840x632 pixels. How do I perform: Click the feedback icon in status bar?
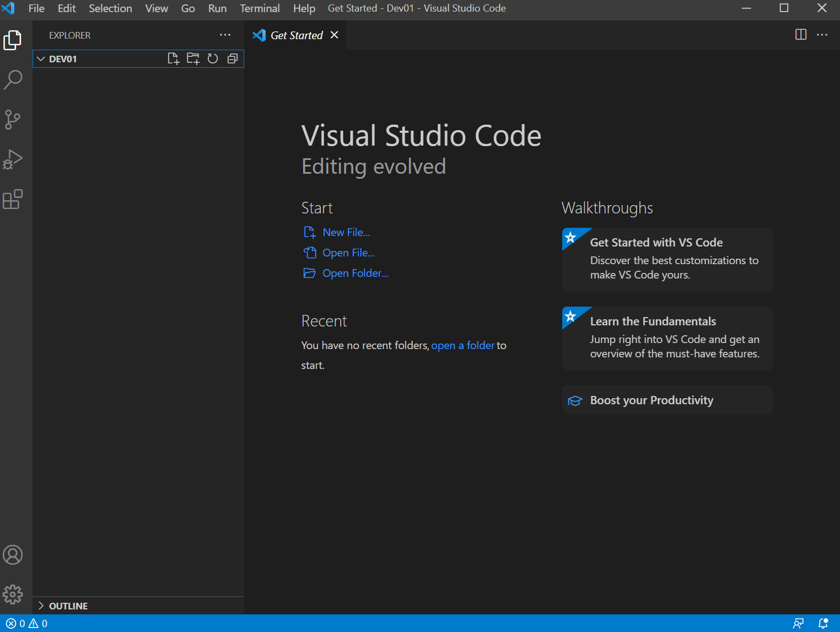(798, 623)
